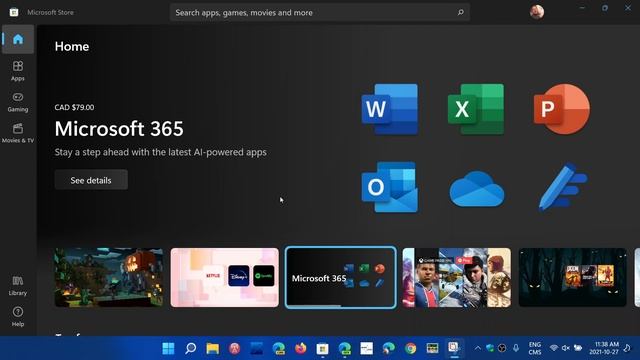Open the ENG CMS language switcher

535,348
